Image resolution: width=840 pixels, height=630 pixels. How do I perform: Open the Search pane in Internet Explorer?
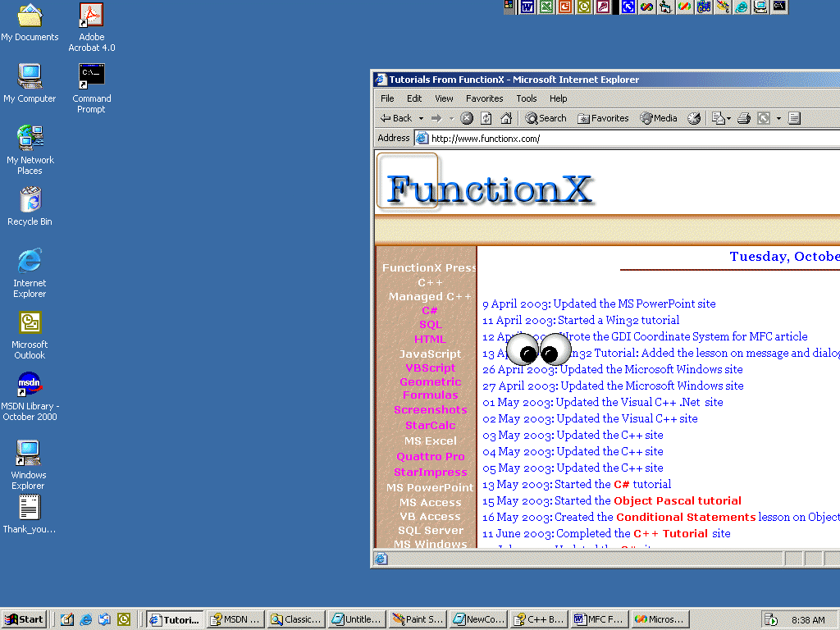pos(546,118)
